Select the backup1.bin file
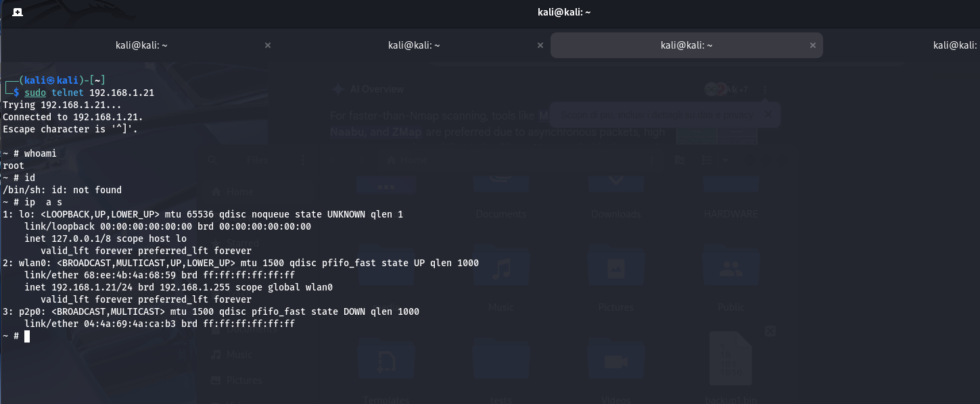 click(730, 358)
